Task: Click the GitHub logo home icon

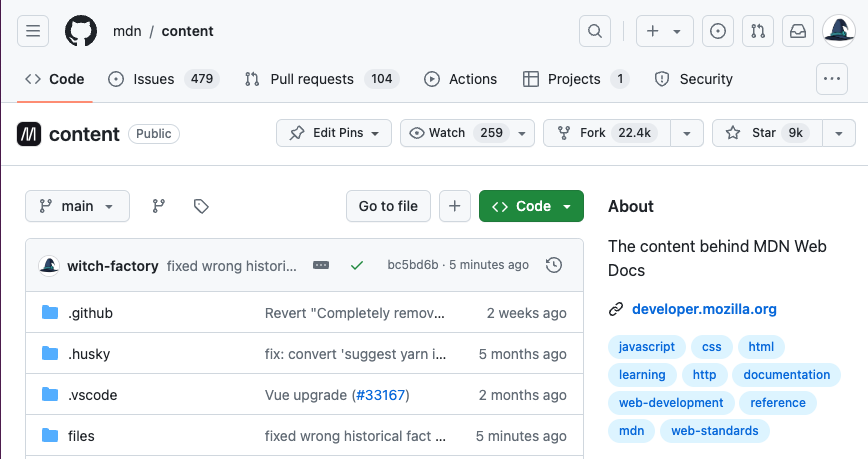Action: tap(81, 31)
